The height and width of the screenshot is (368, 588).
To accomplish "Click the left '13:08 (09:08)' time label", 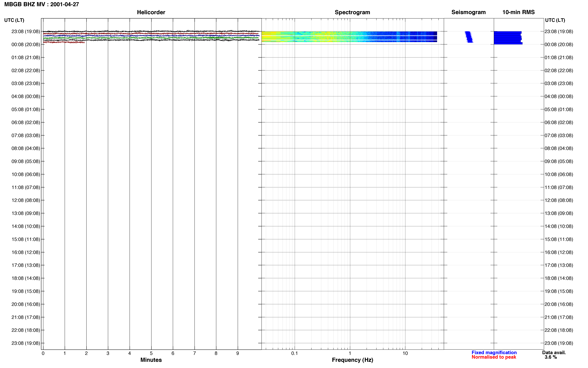I will [x=26, y=213].
